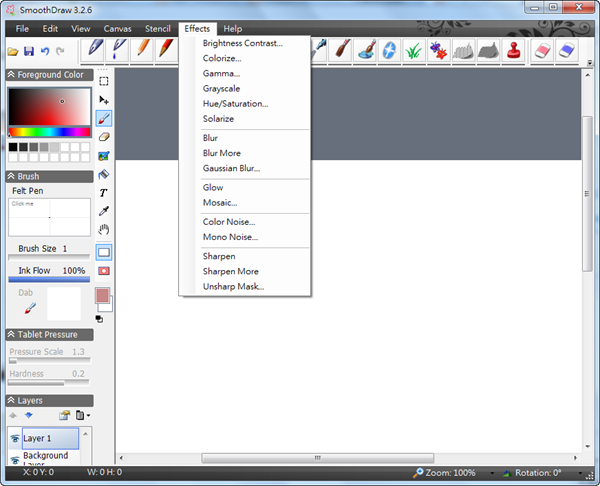Open the new layer dropdown arrow
The image size is (600, 486).
(x=88, y=415)
